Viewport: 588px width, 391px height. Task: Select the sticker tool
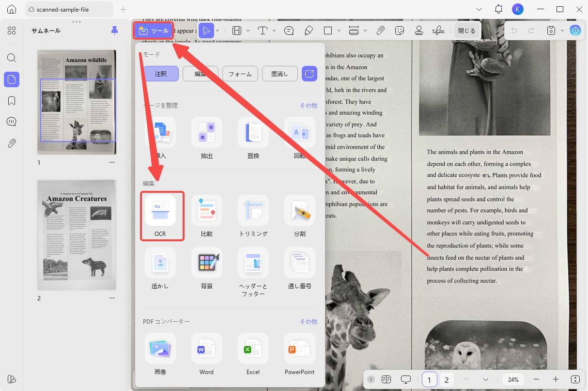pyautogui.click(x=400, y=31)
